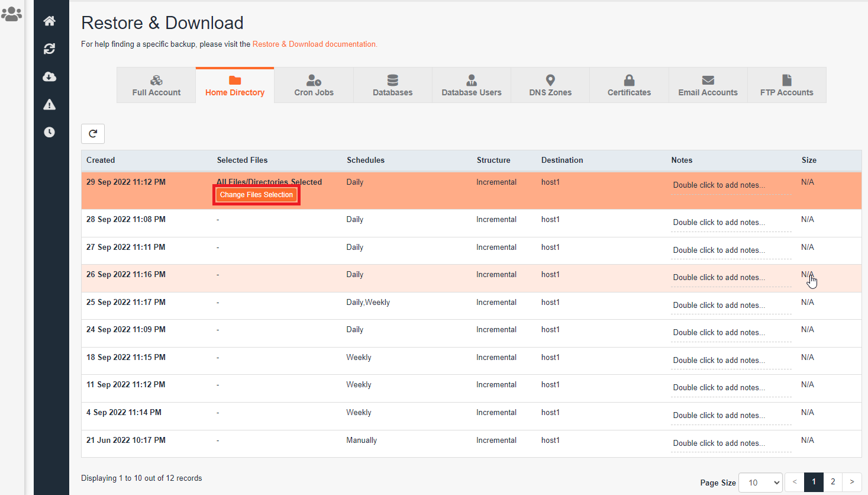Go to page 2 of records
868x495 pixels.
(x=832, y=482)
